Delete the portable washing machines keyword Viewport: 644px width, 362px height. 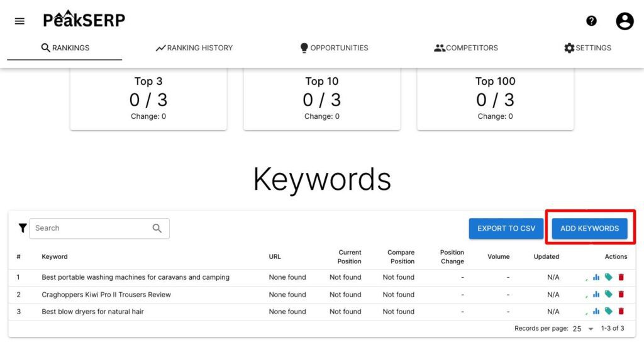click(621, 277)
